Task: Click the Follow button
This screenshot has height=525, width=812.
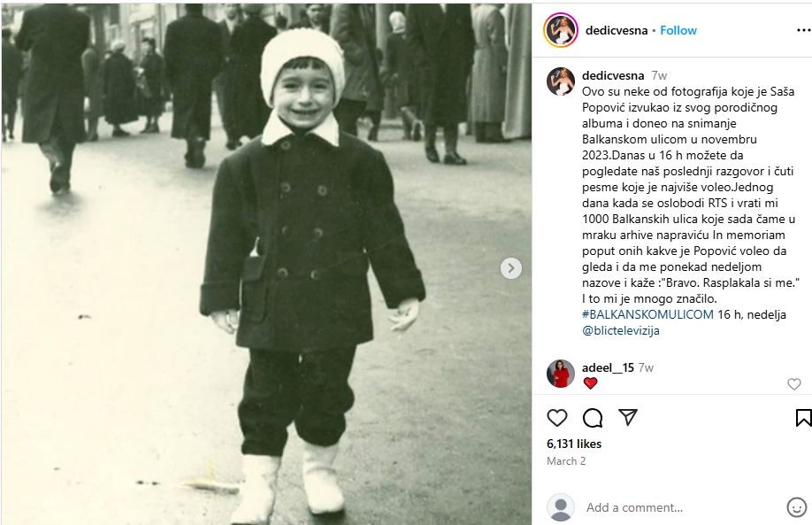Action: tap(678, 31)
